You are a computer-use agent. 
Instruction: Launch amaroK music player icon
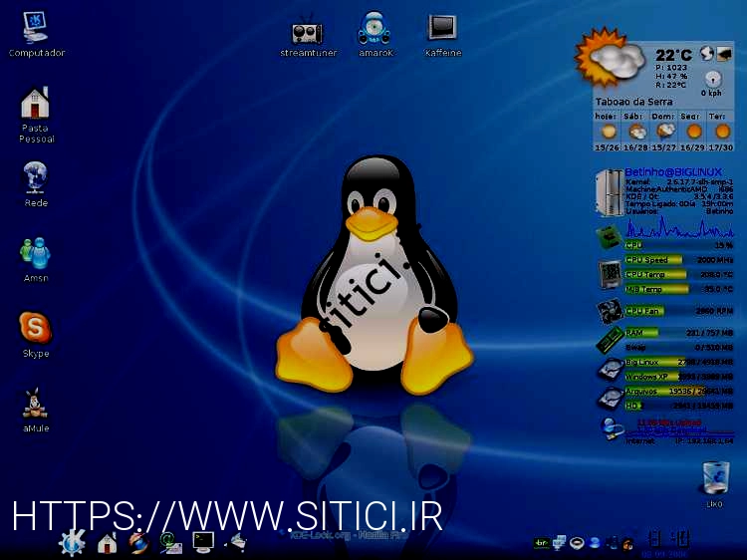[375, 34]
